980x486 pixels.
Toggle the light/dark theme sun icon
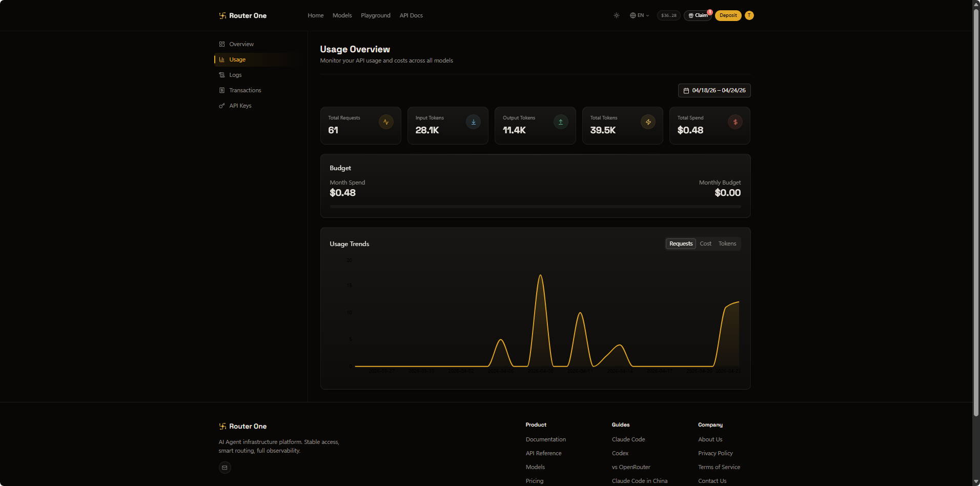(x=617, y=15)
